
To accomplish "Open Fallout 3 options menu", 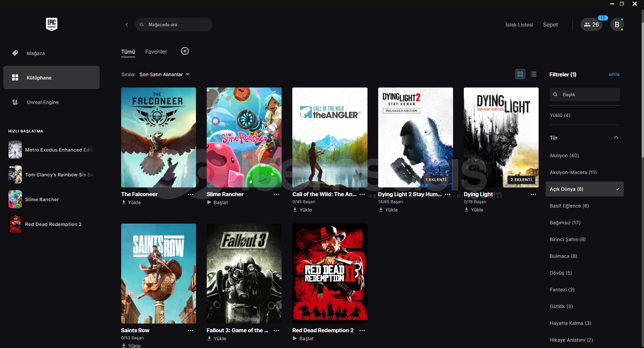I will click(x=276, y=331).
